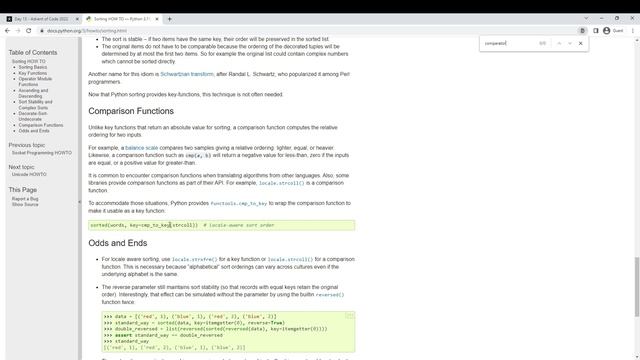Open Unicode HOWTO next topic

pos(29,174)
